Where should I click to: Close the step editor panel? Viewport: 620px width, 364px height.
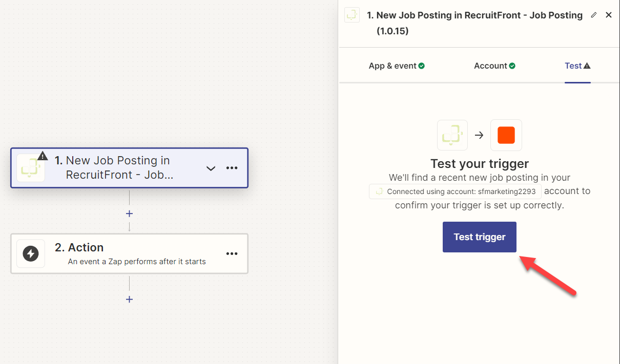609,15
